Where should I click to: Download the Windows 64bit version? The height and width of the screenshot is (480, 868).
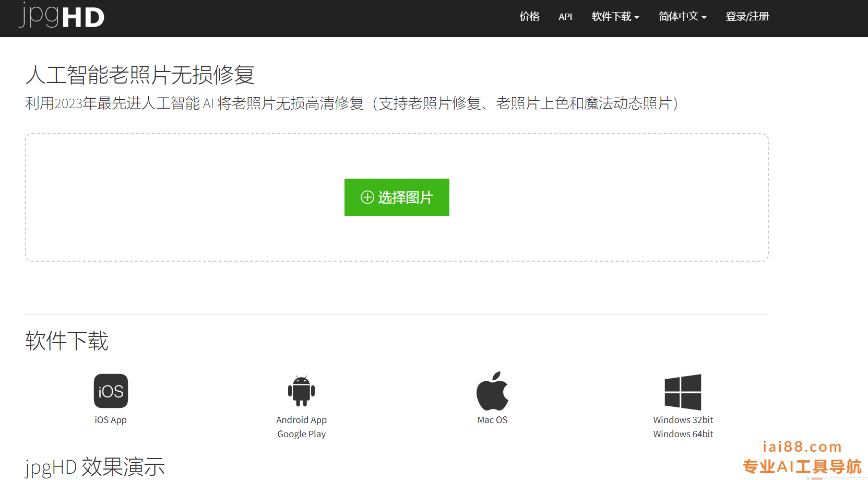coord(683,434)
